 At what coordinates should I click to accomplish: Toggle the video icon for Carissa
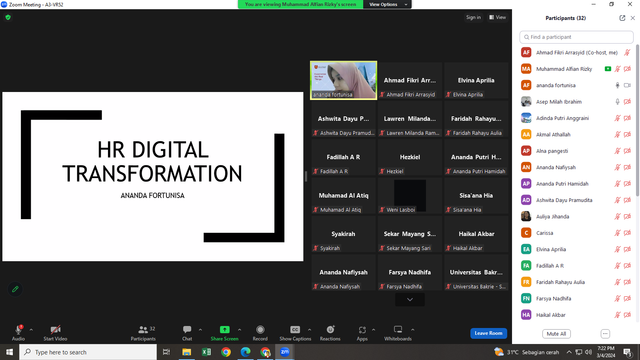tap(627, 233)
